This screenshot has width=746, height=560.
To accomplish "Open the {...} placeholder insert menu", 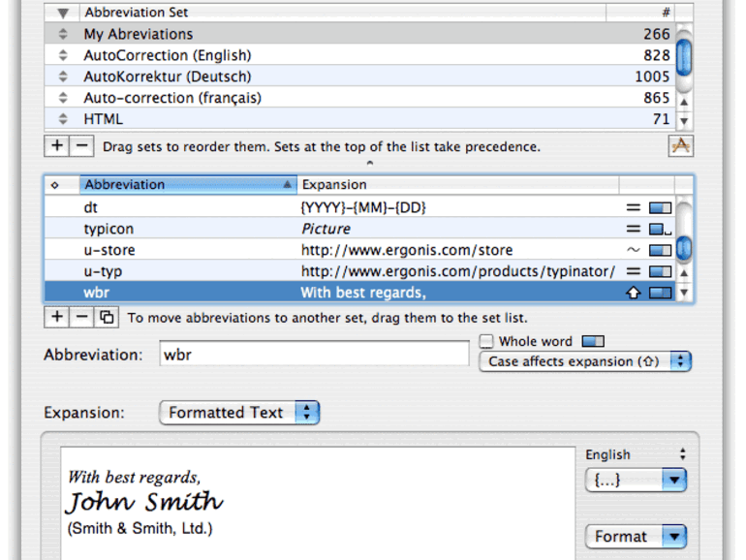I will click(636, 480).
